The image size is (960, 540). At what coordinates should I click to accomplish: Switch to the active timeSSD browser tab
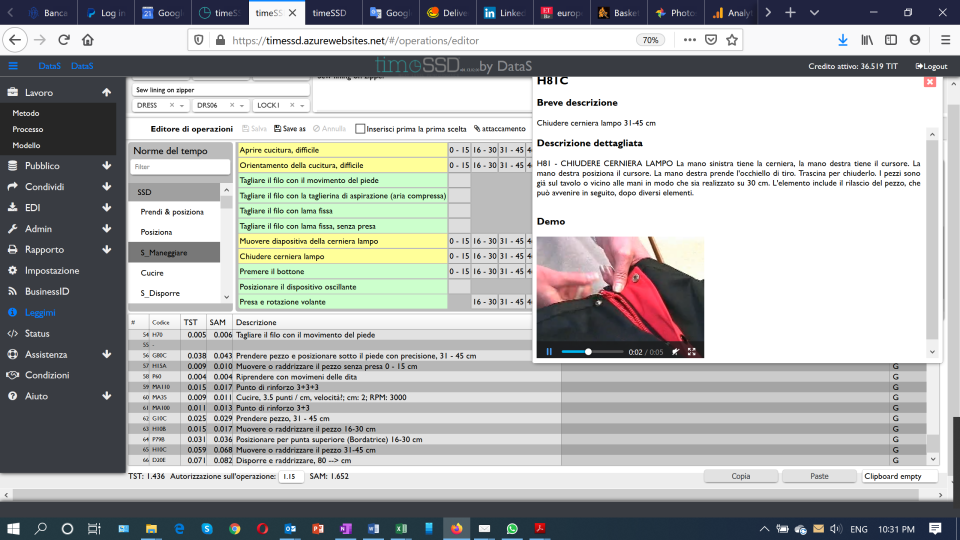point(275,13)
